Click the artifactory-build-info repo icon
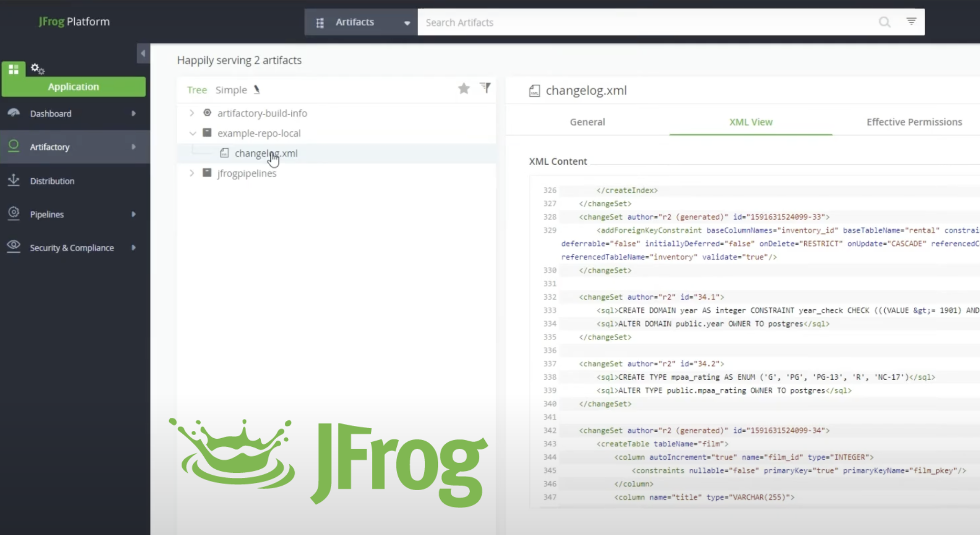Image resolution: width=980 pixels, height=535 pixels. click(x=207, y=113)
